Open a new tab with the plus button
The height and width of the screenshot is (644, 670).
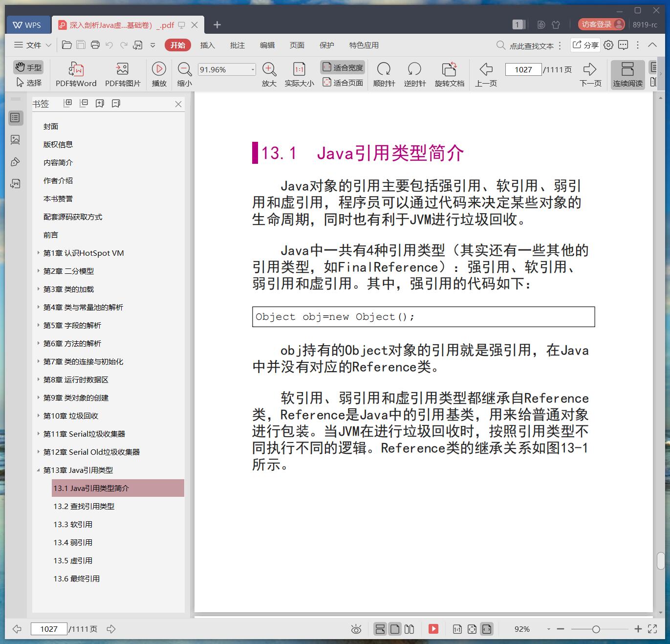tap(217, 24)
